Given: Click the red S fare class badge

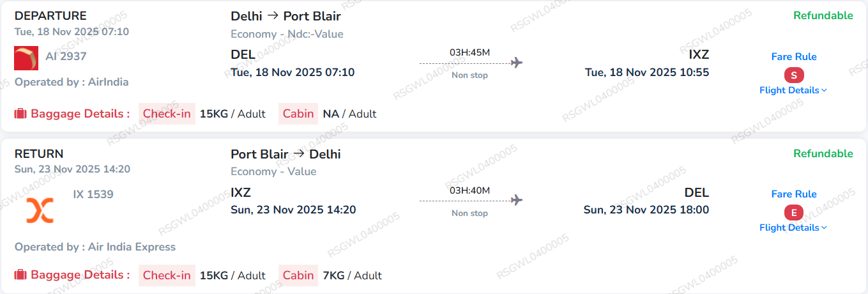Looking at the screenshot, I should [793, 75].
